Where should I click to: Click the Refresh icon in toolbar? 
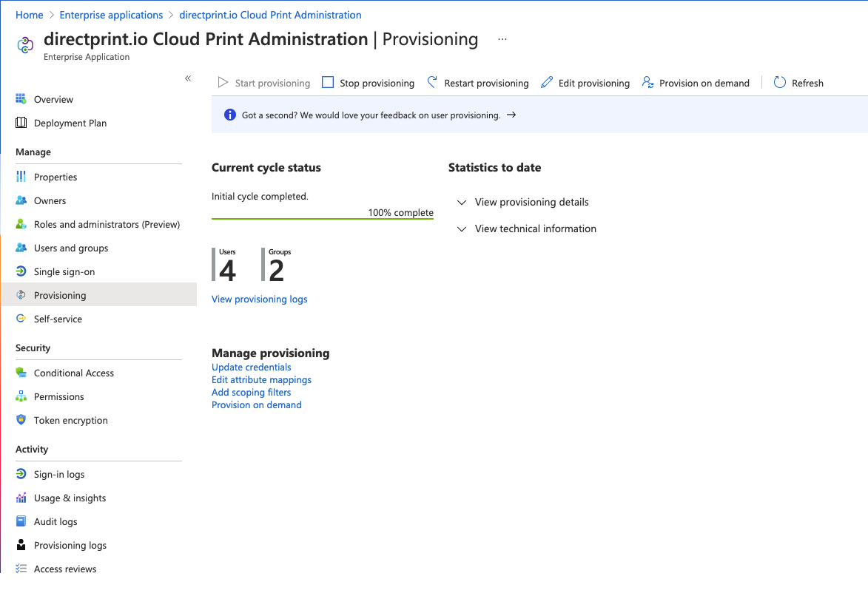780,83
